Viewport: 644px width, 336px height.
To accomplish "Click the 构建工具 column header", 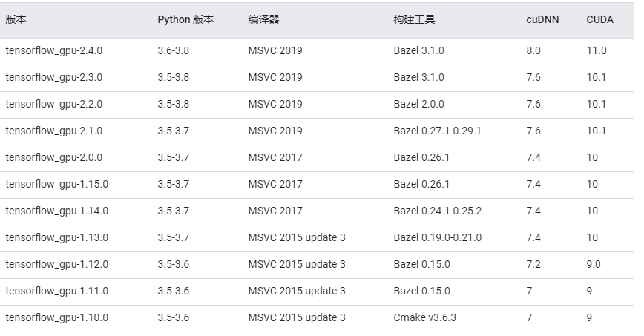I will tap(414, 19).
